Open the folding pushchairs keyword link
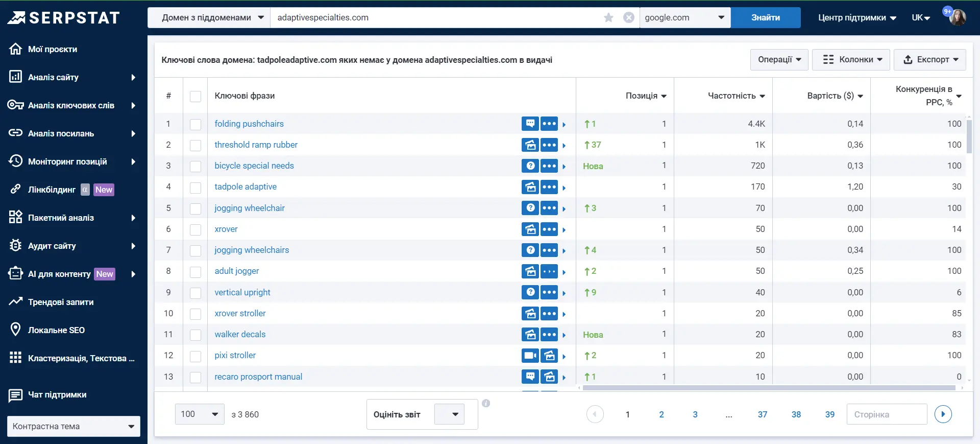 point(249,124)
